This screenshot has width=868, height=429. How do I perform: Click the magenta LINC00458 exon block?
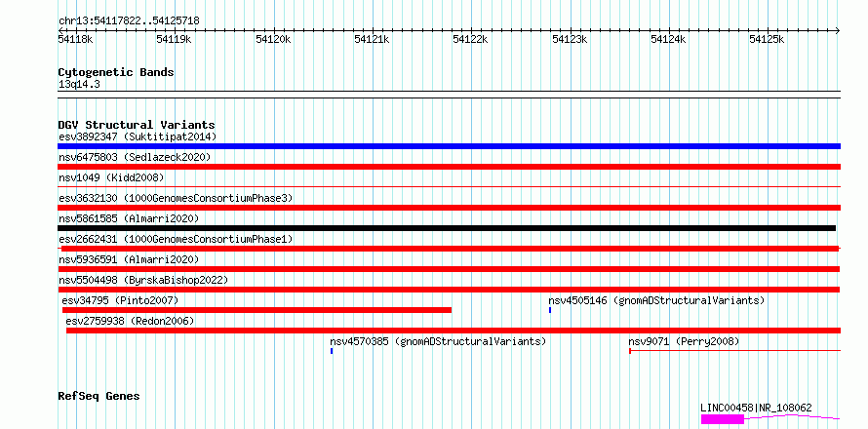723,419
